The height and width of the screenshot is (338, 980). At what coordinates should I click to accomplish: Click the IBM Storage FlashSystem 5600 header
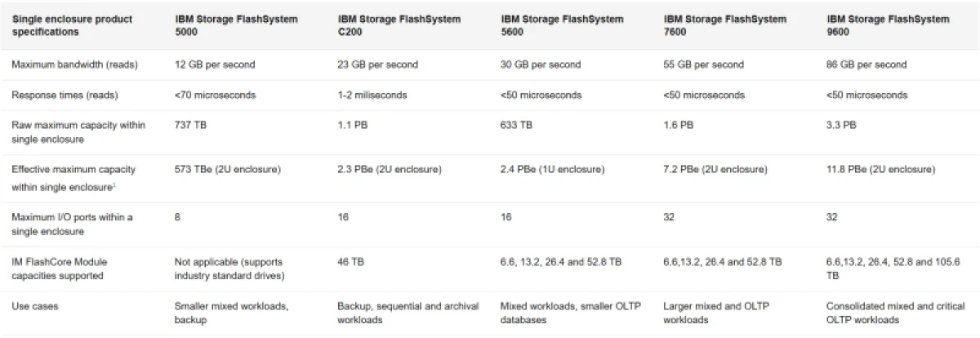562,25
